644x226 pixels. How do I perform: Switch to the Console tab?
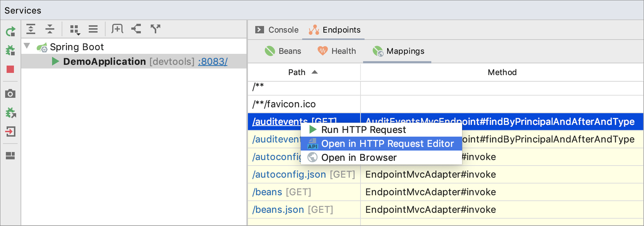coord(277,30)
